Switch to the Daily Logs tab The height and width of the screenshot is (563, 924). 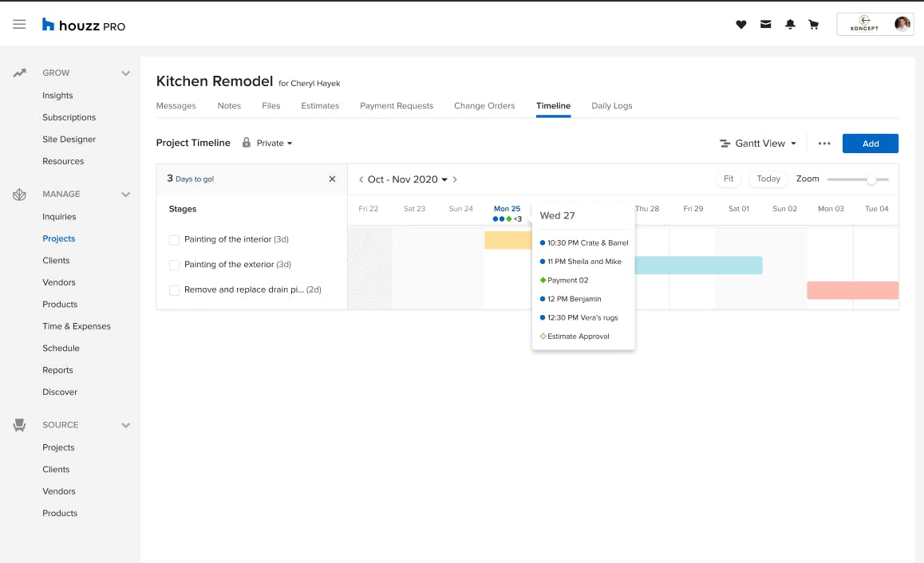pyautogui.click(x=611, y=106)
